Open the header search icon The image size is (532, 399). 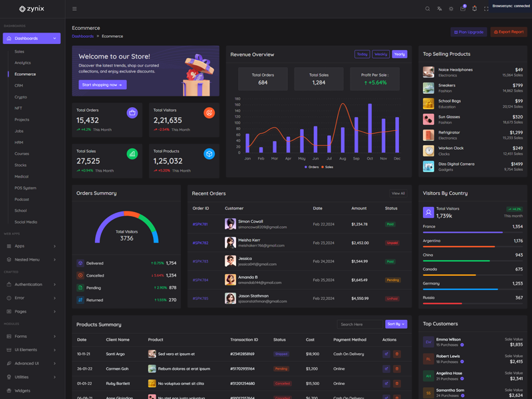428,9
